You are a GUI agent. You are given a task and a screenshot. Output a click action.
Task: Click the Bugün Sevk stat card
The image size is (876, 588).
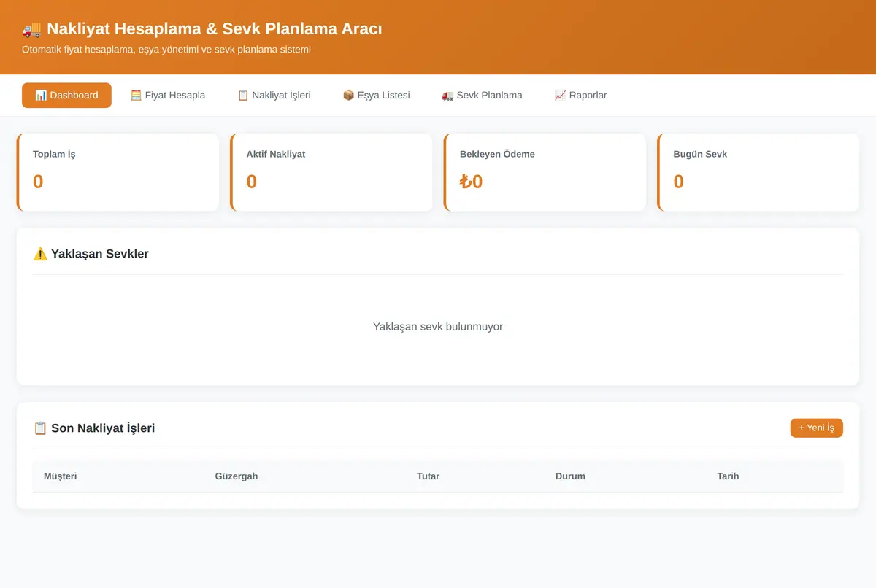coord(758,172)
